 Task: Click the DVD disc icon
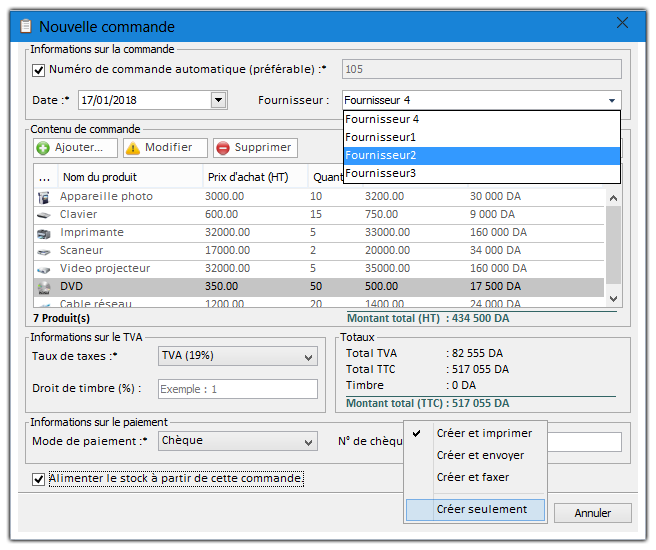[44, 287]
